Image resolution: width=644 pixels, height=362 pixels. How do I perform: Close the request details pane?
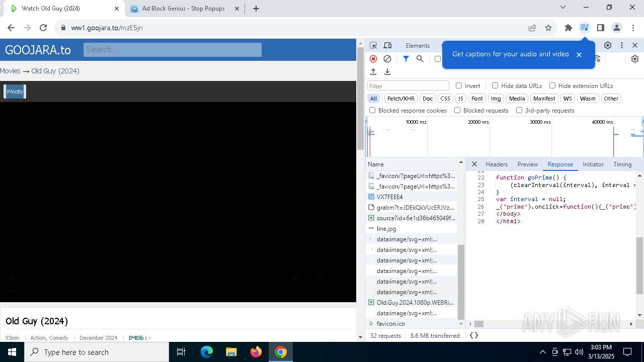pos(474,164)
